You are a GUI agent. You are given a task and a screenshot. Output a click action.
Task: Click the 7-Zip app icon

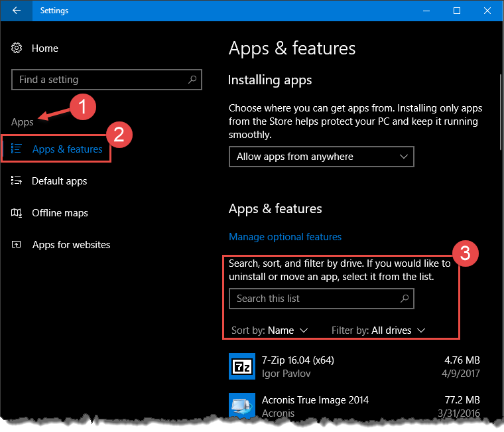(x=242, y=366)
